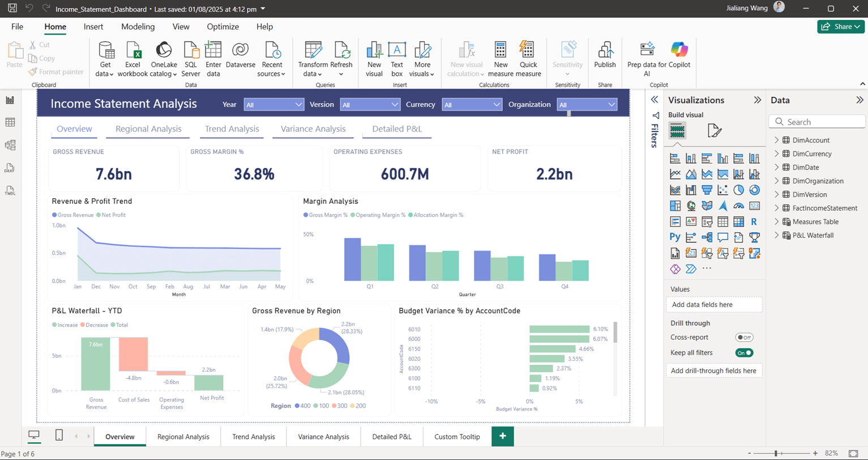Toggle the Cross-report drill through switch
The height and width of the screenshot is (460, 868).
(x=744, y=338)
